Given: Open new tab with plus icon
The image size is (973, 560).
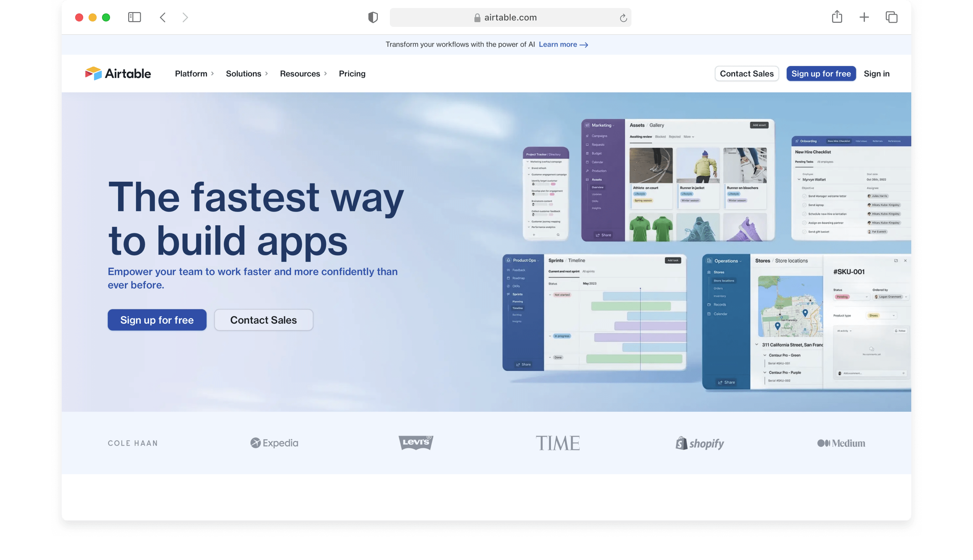Looking at the screenshot, I should click(864, 17).
